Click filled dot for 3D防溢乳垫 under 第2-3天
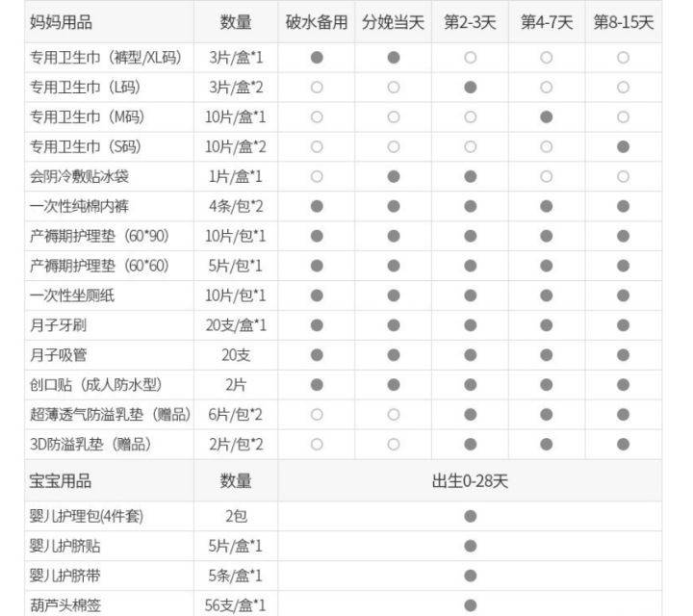 click(x=471, y=444)
